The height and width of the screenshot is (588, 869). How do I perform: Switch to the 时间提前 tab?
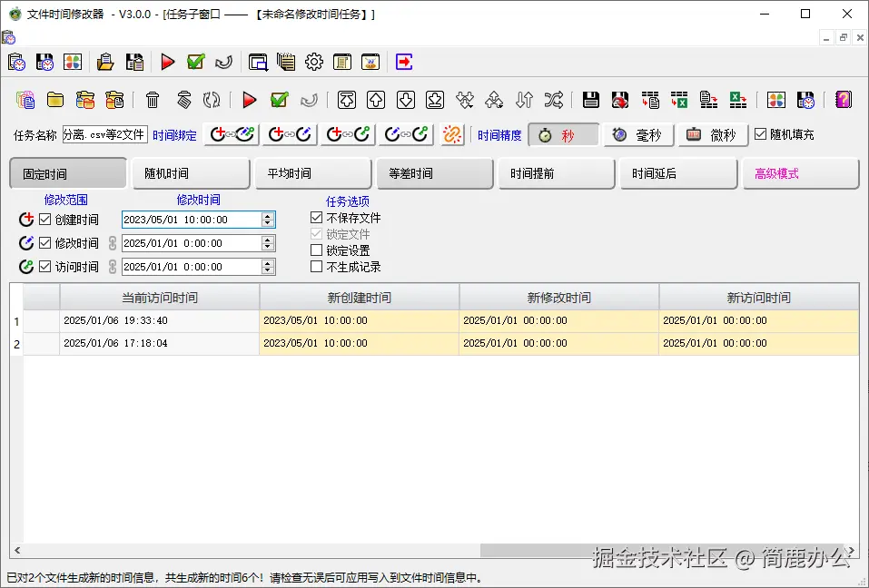[x=556, y=172]
